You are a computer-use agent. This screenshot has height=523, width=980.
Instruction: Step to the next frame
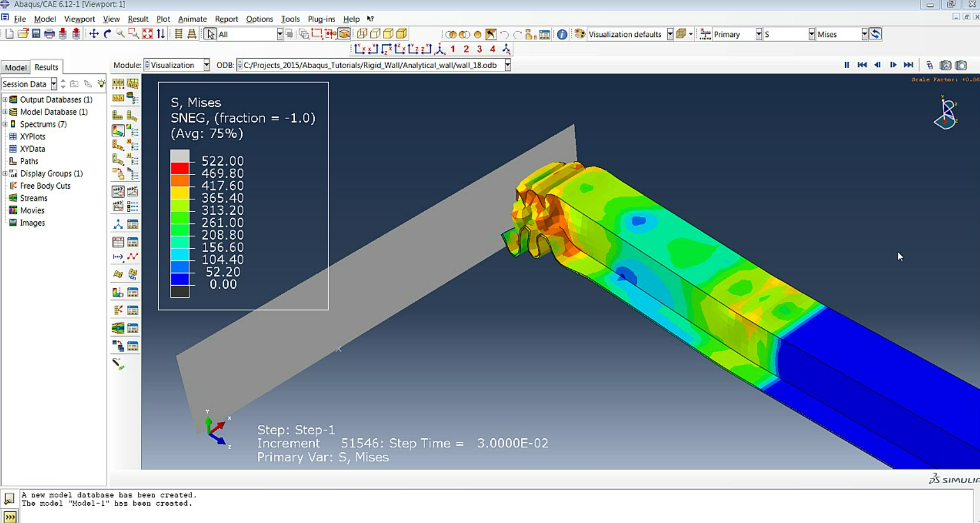[893, 65]
